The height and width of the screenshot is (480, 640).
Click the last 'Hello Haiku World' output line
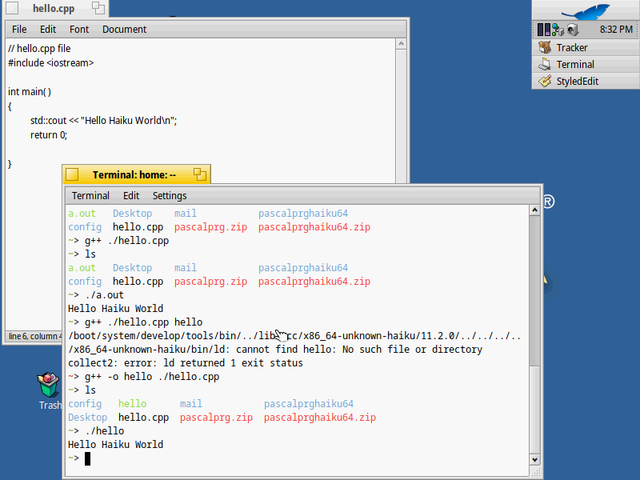116,444
